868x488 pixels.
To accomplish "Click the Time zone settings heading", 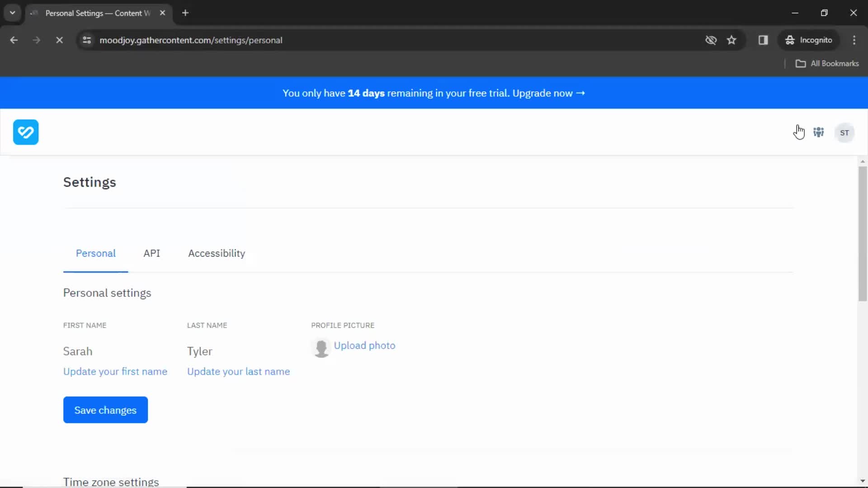I will point(111,482).
